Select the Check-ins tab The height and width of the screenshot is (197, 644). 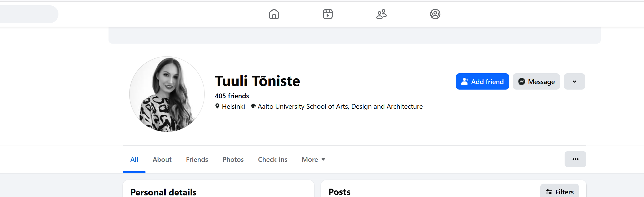click(273, 159)
